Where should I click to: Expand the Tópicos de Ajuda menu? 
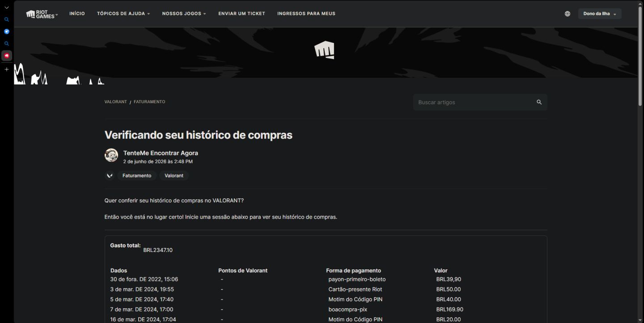[x=123, y=14]
